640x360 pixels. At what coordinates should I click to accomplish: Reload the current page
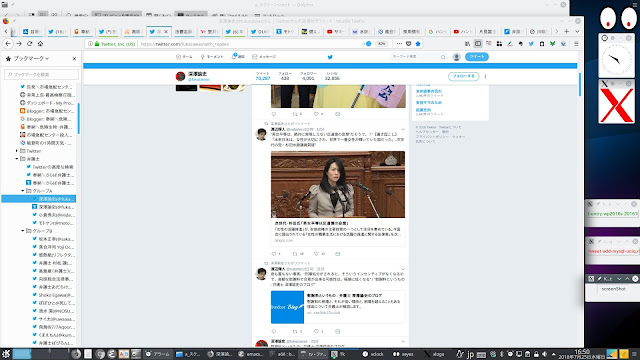(x=29, y=44)
